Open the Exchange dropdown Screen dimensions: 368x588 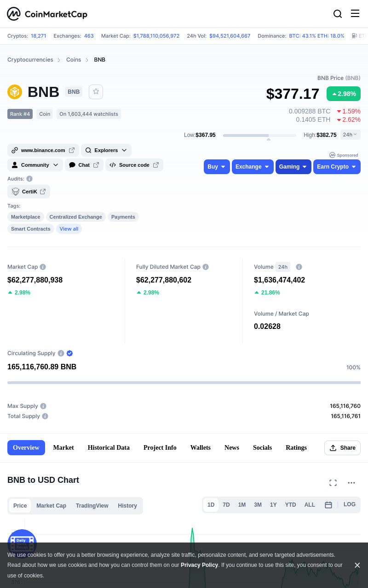click(253, 167)
